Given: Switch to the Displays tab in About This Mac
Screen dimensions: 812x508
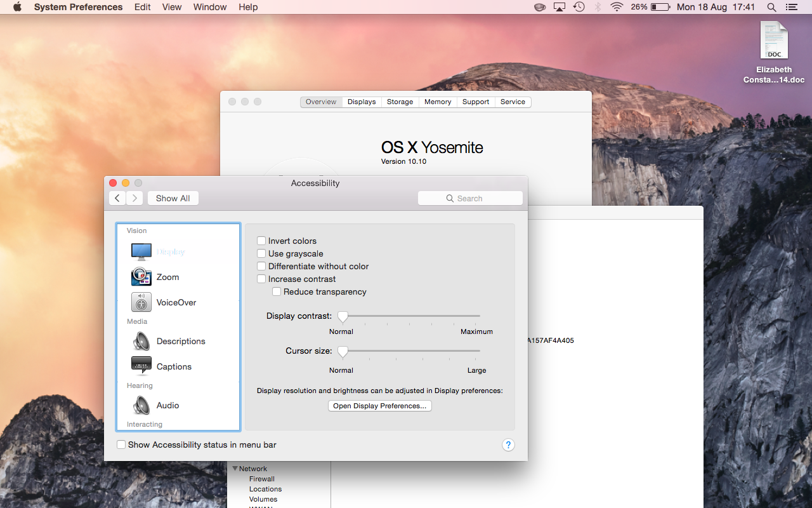Looking at the screenshot, I should [x=362, y=102].
